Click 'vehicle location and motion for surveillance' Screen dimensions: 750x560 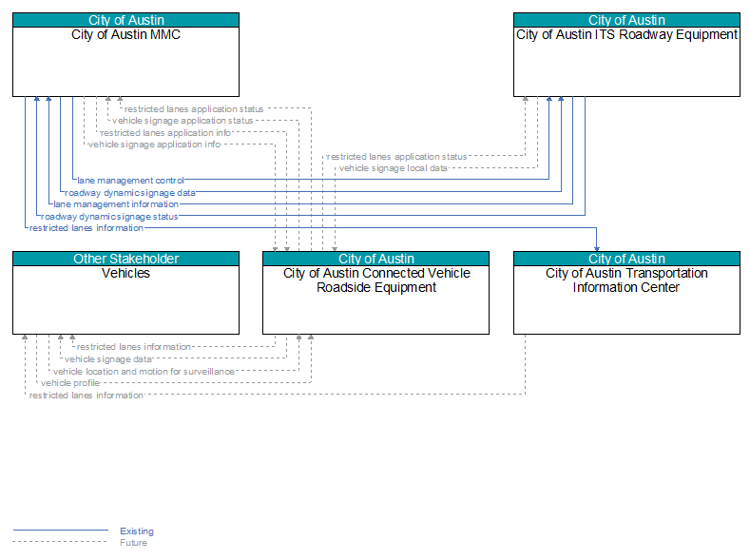144,372
